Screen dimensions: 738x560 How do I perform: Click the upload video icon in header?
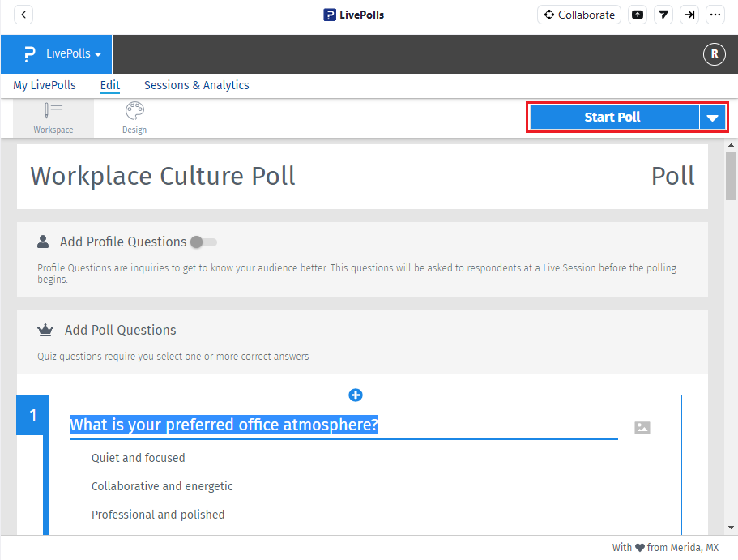pyautogui.click(x=638, y=14)
